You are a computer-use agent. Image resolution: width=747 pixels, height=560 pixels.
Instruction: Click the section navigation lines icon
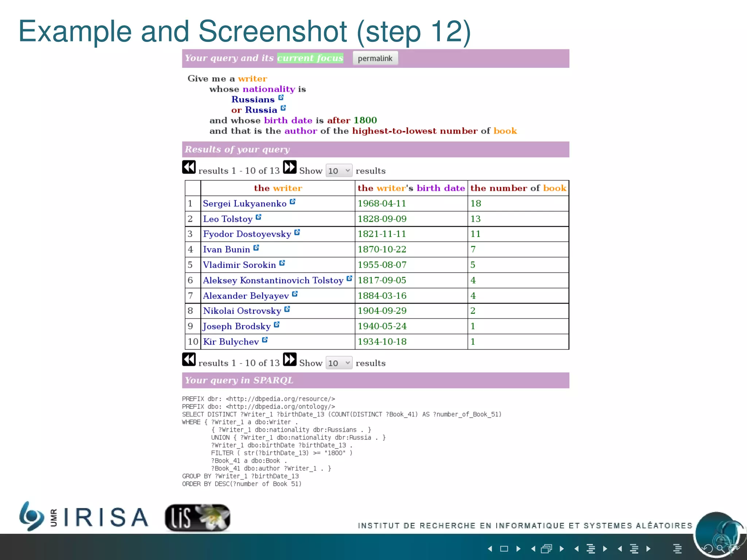[634, 549]
